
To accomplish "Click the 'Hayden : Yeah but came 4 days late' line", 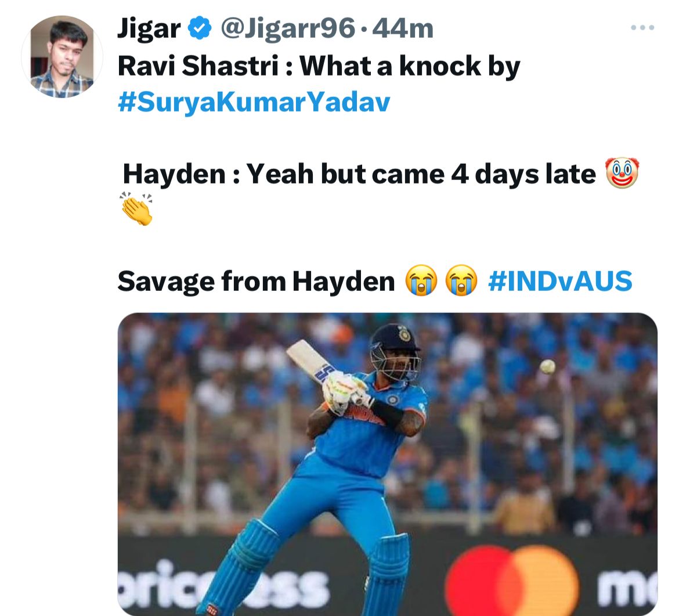I will (x=359, y=174).
